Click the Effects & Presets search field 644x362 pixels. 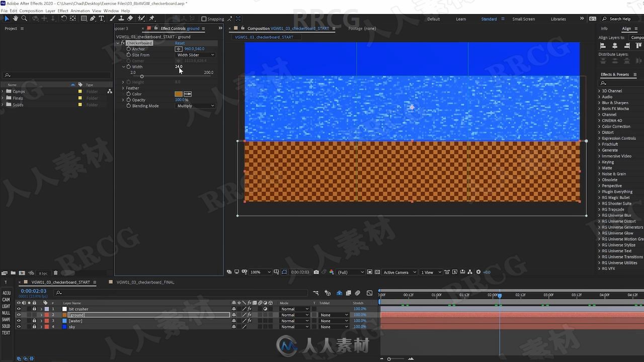point(621,83)
